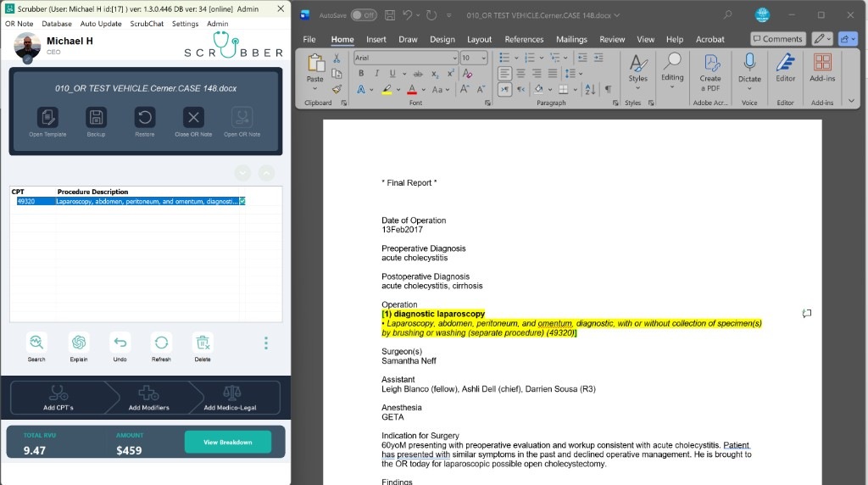Open the Auto Update menu in Scrubber
This screenshot has height=485, width=868.
[101, 24]
